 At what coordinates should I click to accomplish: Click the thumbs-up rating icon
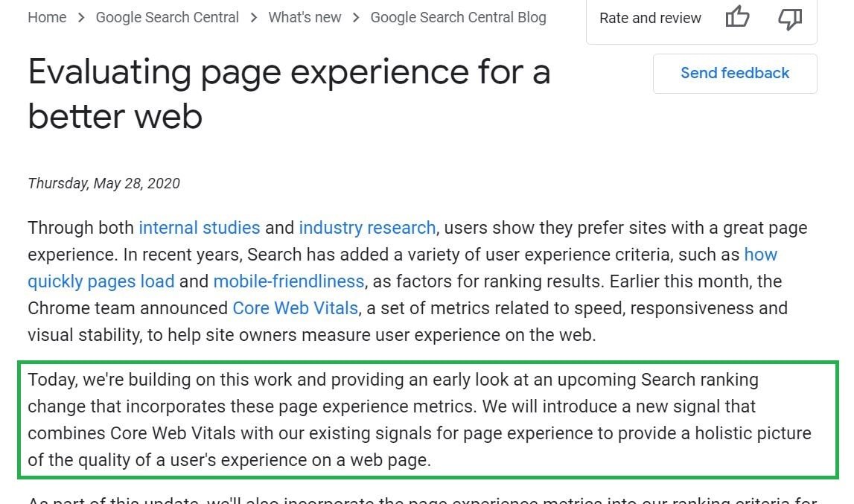click(737, 17)
